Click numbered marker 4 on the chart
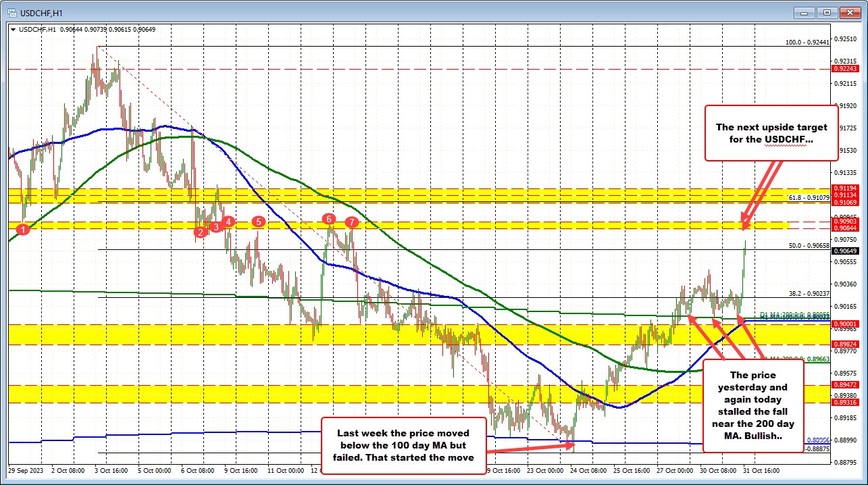This screenshot has width=868, height=485. point(228,221)
